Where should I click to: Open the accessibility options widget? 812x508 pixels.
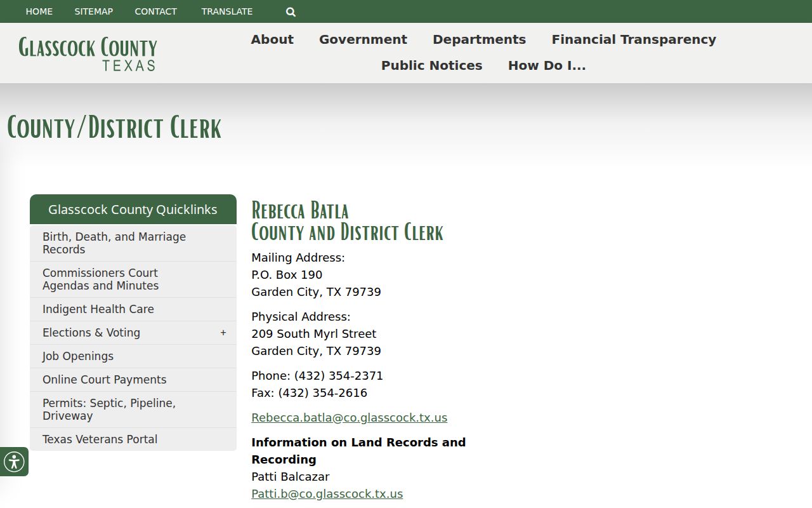(x=14, y=462)
